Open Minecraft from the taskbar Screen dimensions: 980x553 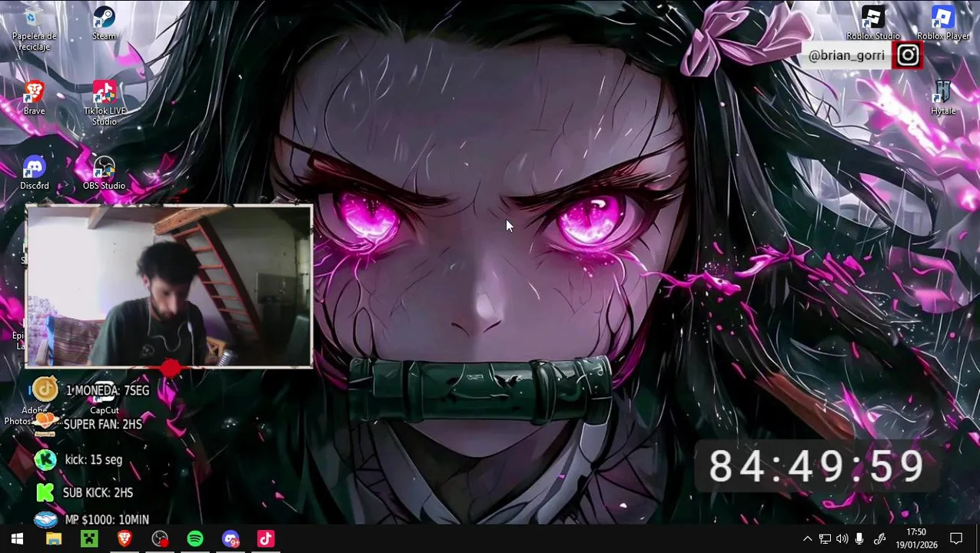[89, 539]
